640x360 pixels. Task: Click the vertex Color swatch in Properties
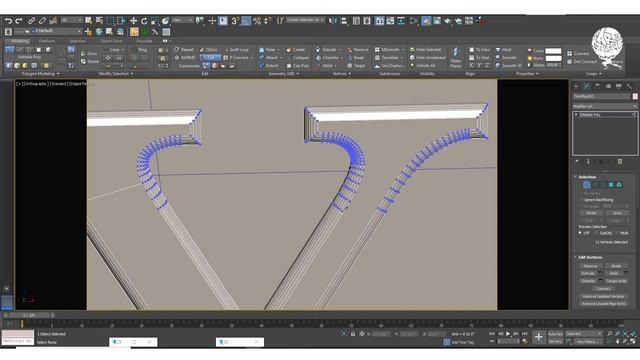point(553,51)
